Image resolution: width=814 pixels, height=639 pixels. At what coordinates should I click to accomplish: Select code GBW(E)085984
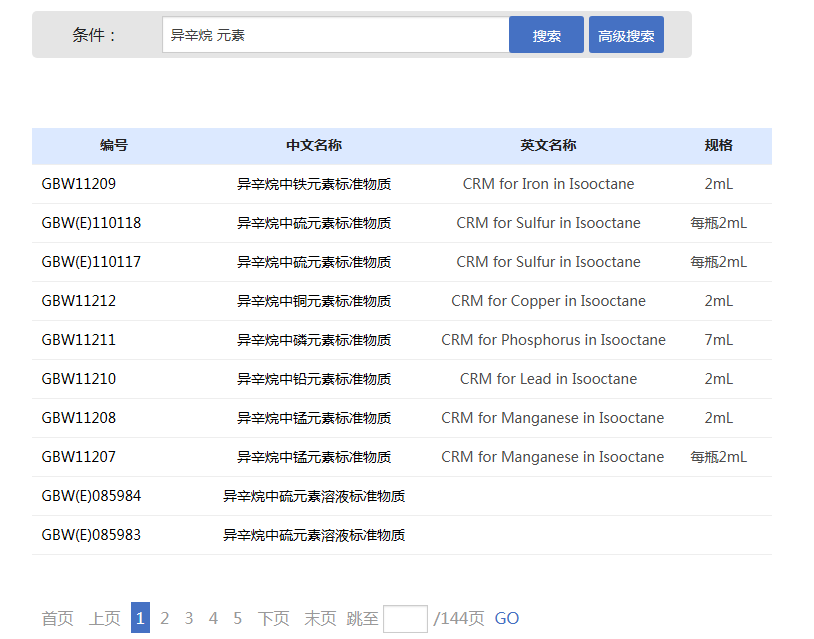click(91, 496)
